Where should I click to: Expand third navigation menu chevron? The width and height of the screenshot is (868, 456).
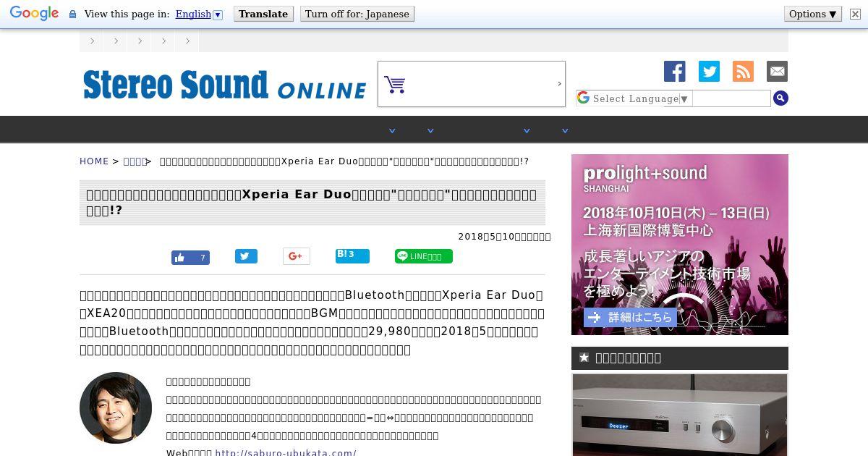(527, 131)
